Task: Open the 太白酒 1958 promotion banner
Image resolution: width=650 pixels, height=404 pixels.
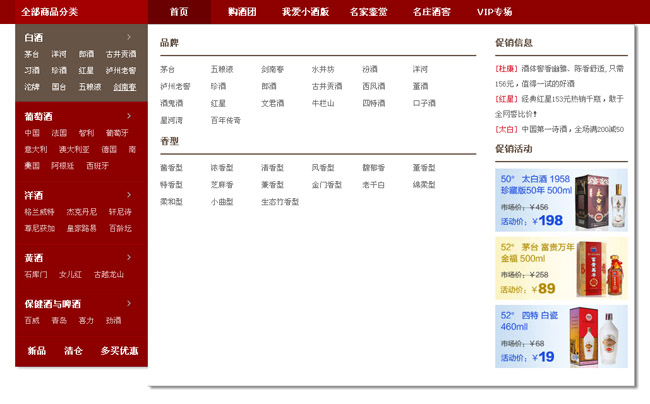Action: point(561,200)
